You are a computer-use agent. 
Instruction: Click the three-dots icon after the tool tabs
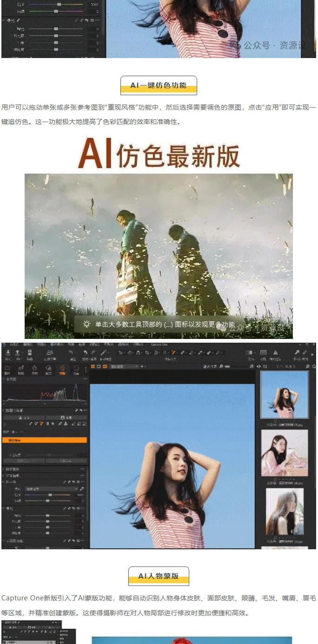[x=86, y=370]
